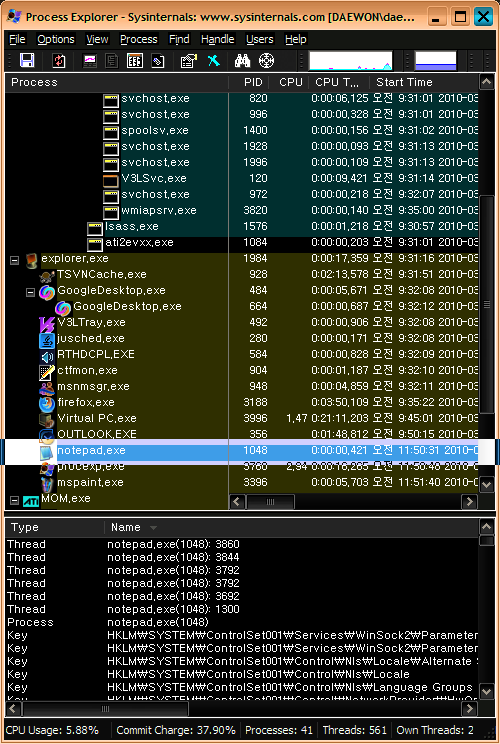The height and width of the screenshot is (744, 500).
Task: Click the MOM.exe ATI icon
Action: pyautogui.click(x=31, y=500)
